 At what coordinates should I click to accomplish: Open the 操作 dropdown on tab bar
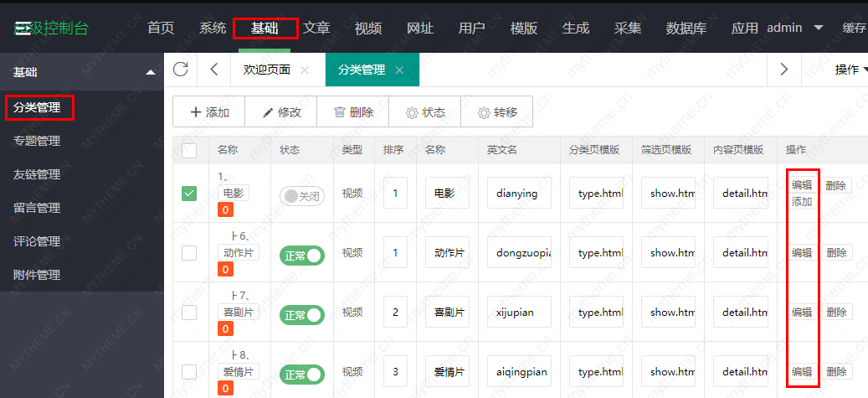tap(850, 70)
